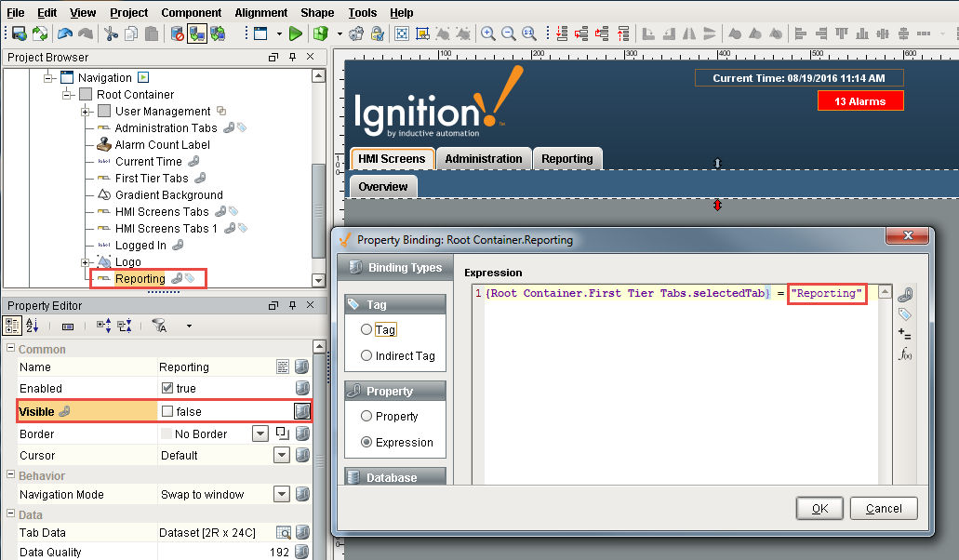
Task: Select the Property binding radio button
Action: tap(366, 416)
